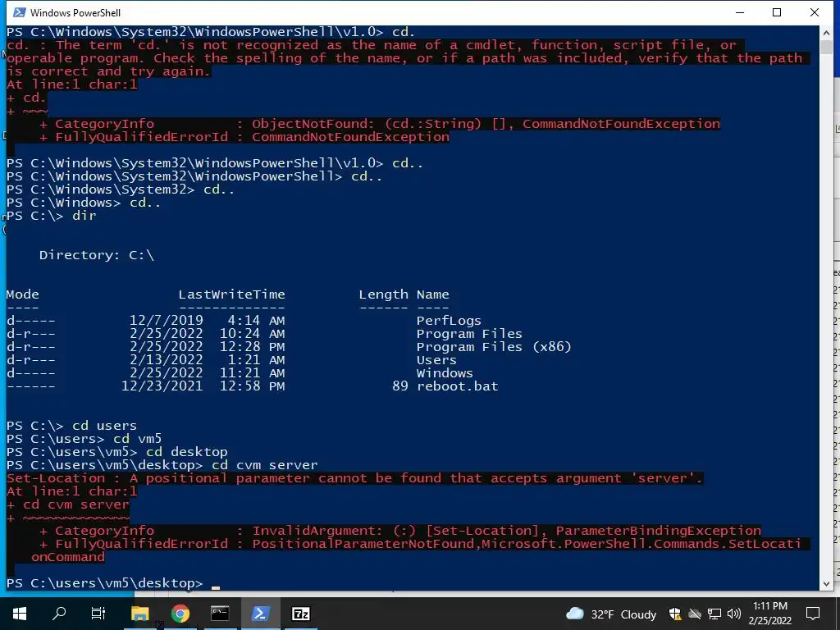This screenshot has height=630, width=840.
Task: Click the 'Users' directory name
Action: pos(436,360)
